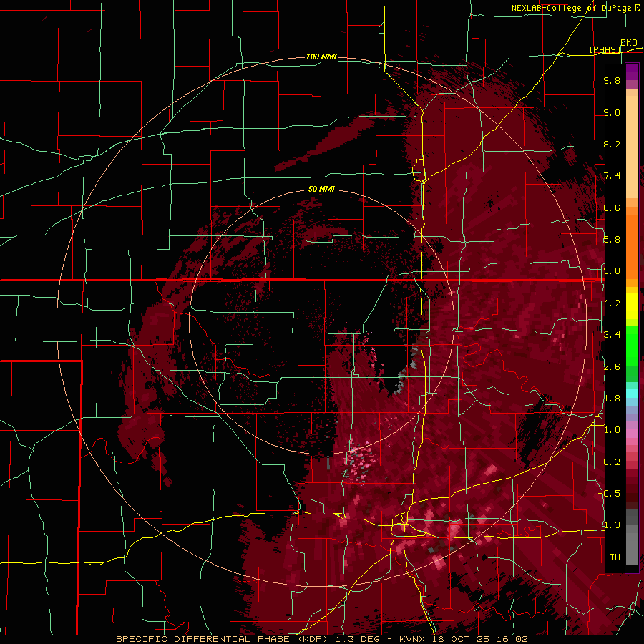
Task: Click the 9.8 value on the scale
Action: 612,80
